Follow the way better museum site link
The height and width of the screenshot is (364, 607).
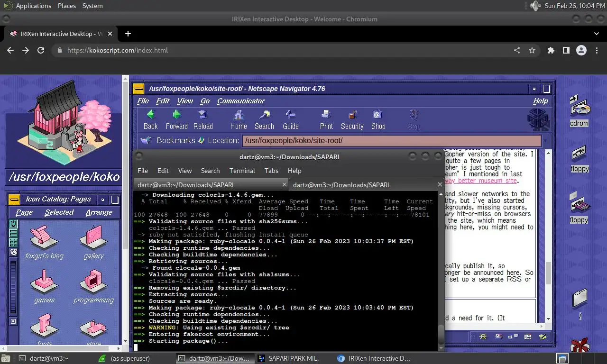[480, 181]
